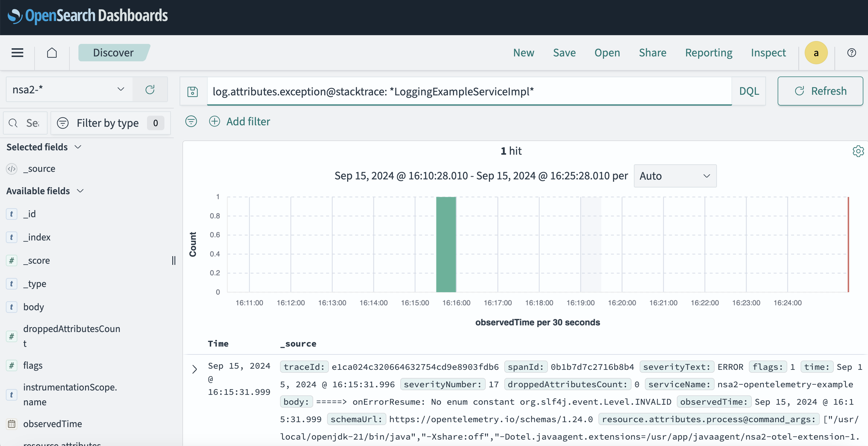The width and height of the screenshot is (868, 446).
Task: Open the Auto interval dropdown
Action: coord(675,176)
